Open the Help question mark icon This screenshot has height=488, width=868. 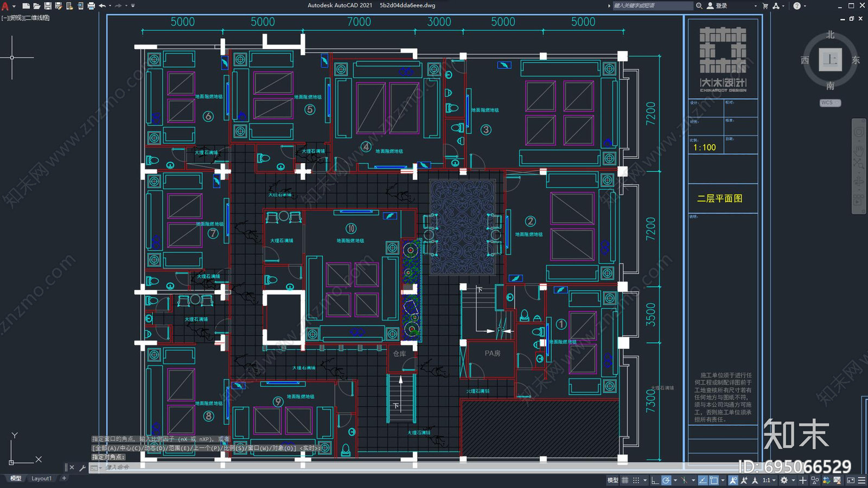tap(797, 5)
